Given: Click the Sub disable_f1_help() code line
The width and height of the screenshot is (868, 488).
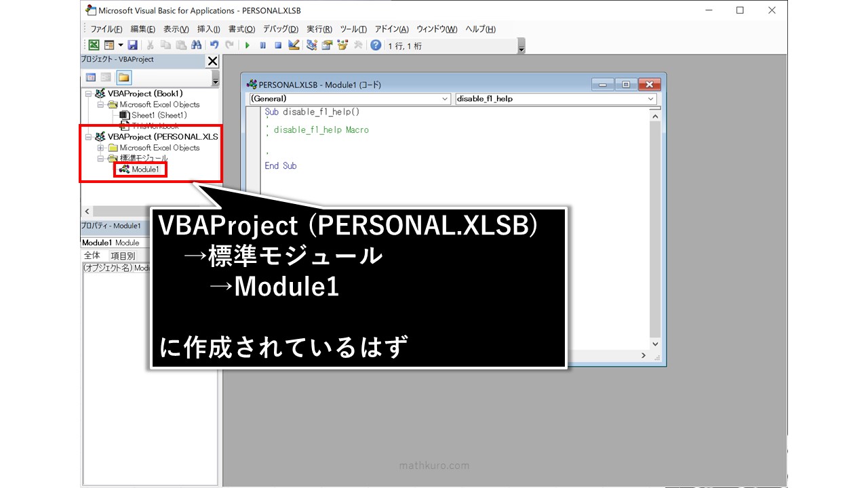Looking at the screenshot, I should [312, 112].
